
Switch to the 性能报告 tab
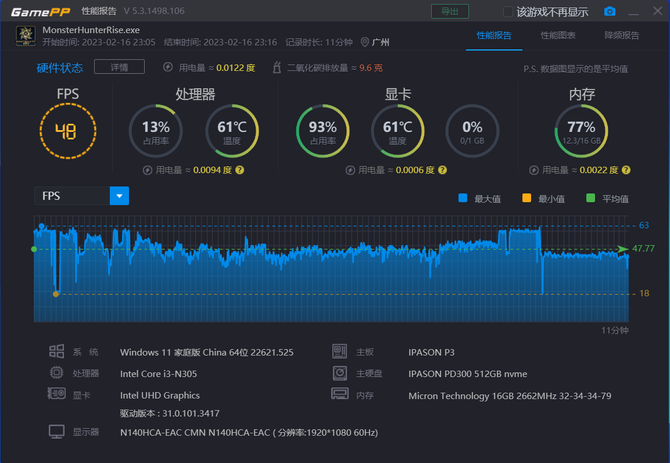[x=494, y=35]
